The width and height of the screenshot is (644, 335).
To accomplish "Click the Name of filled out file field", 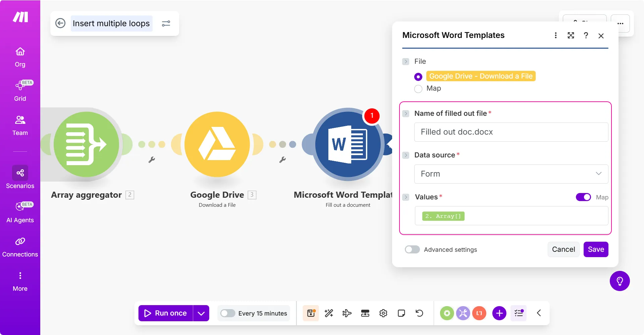I will pos(511,132).
